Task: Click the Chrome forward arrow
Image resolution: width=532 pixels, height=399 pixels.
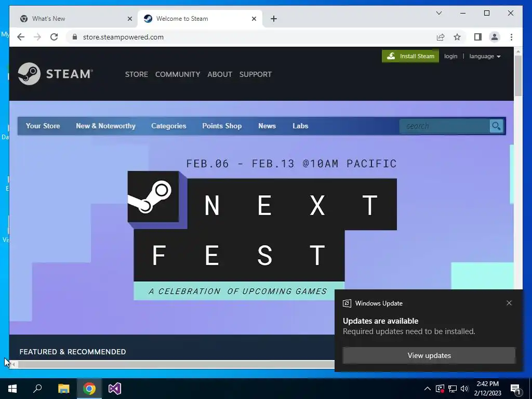Action: coord(37,37)
